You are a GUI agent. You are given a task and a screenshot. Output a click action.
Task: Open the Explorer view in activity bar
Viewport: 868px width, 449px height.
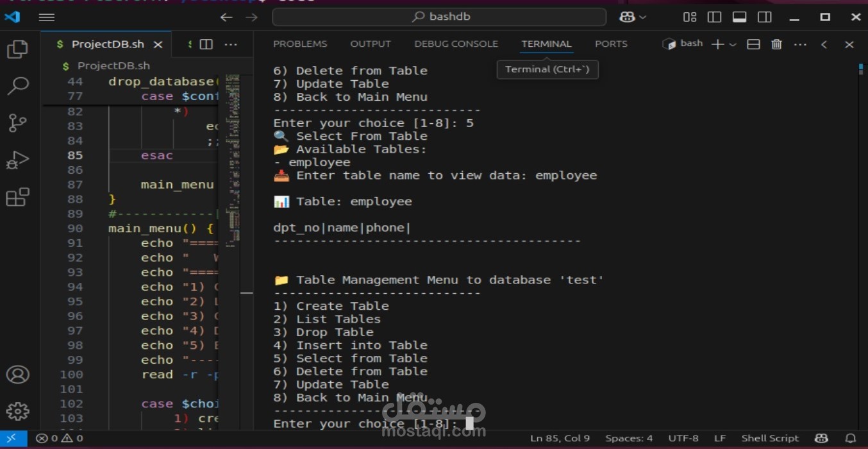coord(17,49)
